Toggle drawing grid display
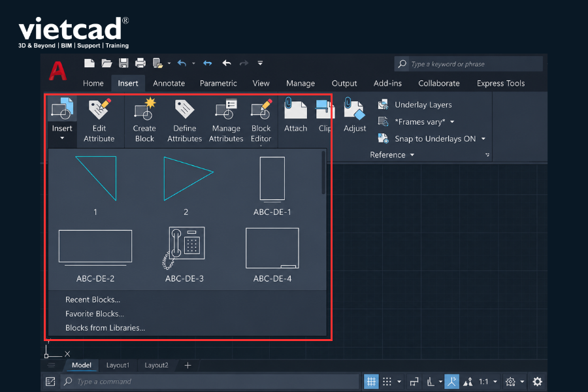 (371, 382)
